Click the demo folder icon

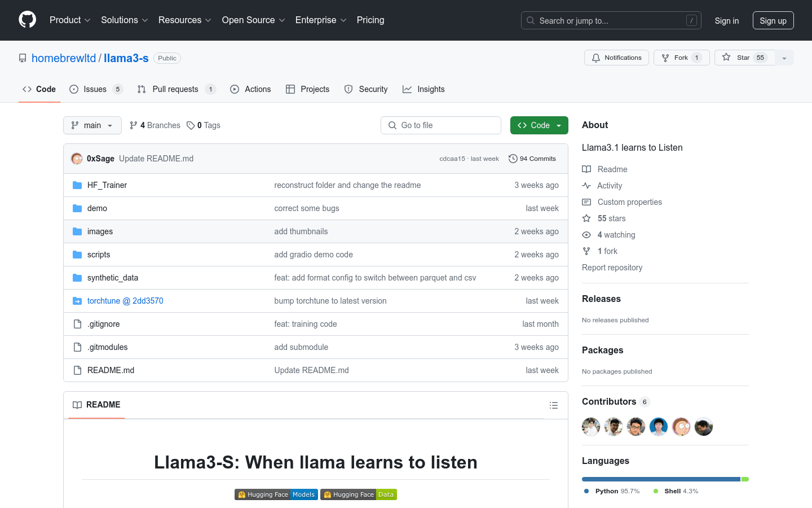tap(77, 208)
